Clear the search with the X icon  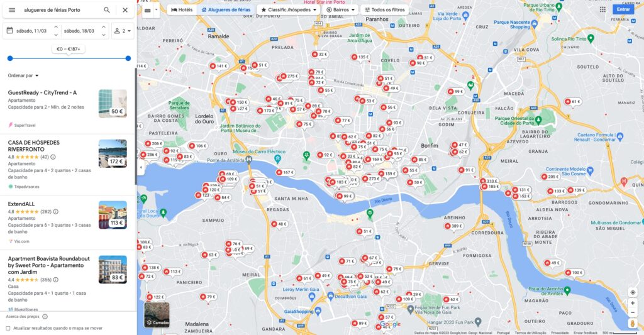(125, 10)
